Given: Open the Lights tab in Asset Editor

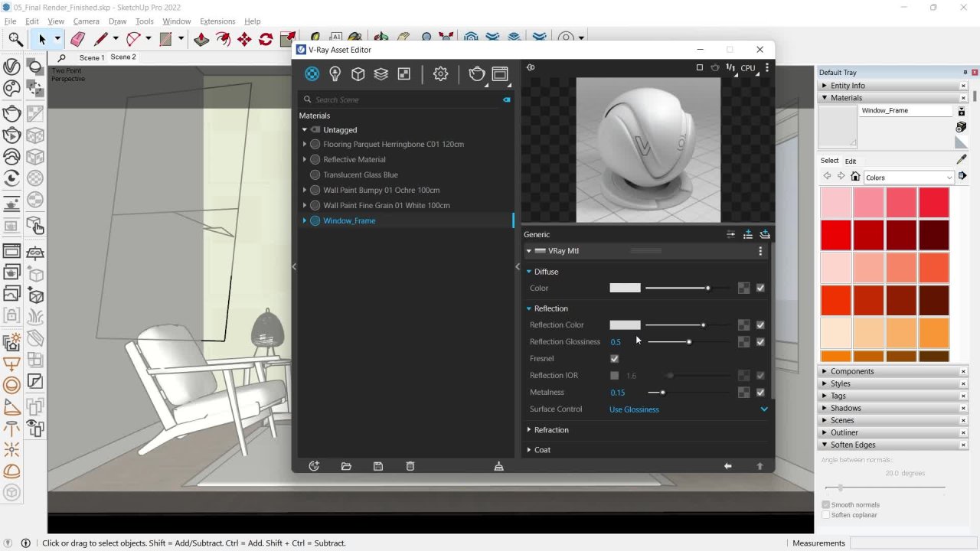Looking at the screenshot, I should click(x=335, y=73).
